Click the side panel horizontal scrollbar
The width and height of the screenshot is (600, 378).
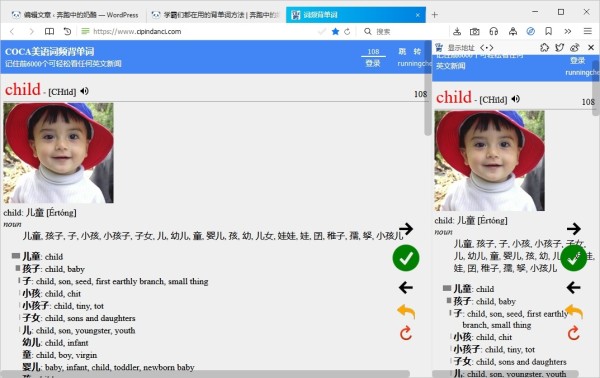point(505,374)
